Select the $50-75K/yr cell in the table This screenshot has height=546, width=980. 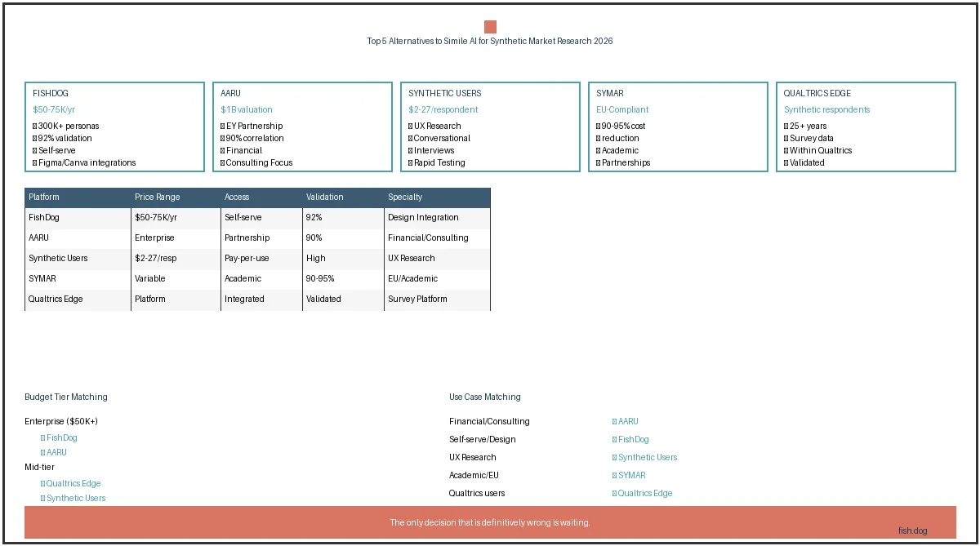click(x=176, y=218)
